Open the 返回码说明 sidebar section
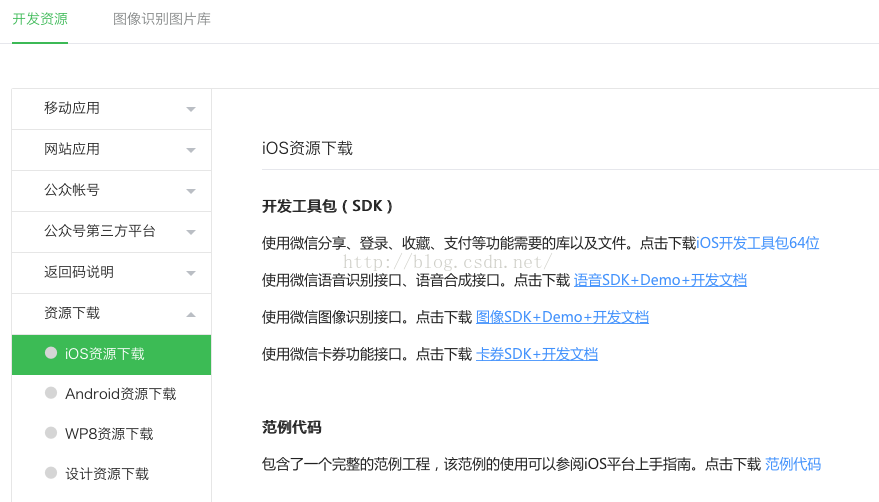879x502 pixels. (112, 273)
